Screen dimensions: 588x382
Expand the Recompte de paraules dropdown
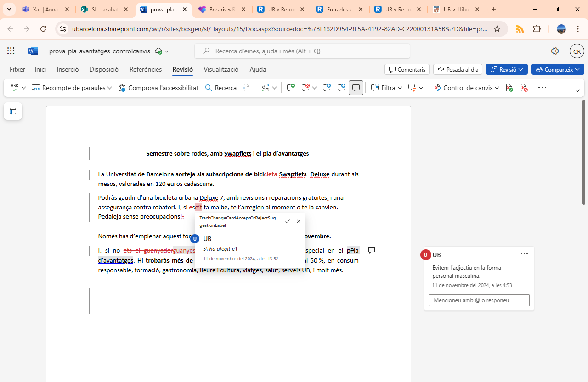click(x=72, y=88)
